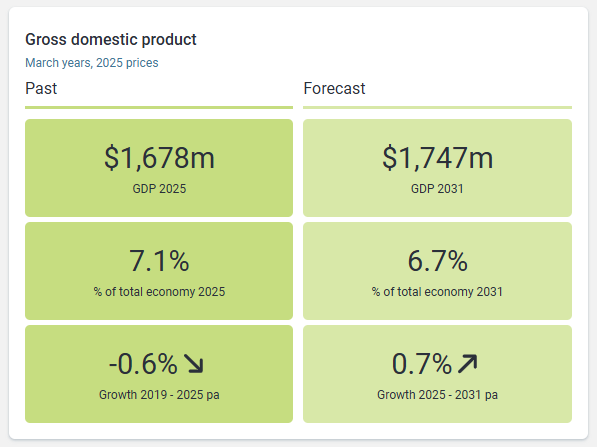Image resolution: width=597 pixels, height=447 pixels.
Task: Click the % of total economy 2031 label
Action: point(437,292)
